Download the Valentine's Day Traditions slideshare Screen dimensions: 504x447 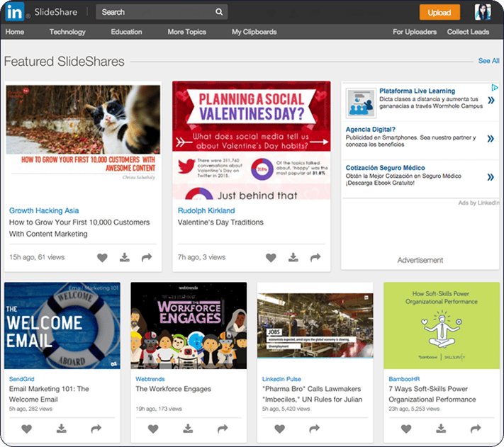coord(293,257)
